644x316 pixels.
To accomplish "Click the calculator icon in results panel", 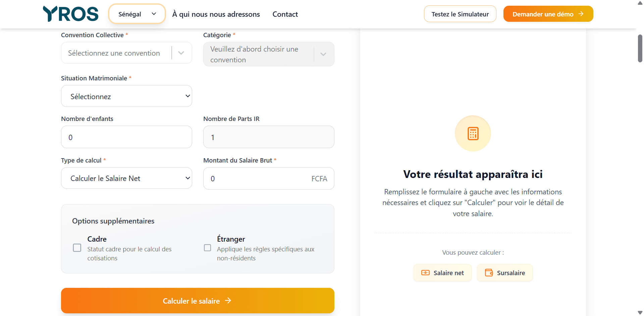I will click(x=473, y=133).
